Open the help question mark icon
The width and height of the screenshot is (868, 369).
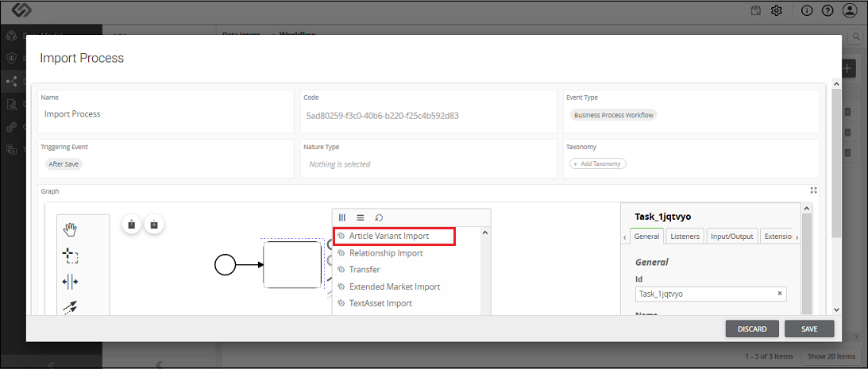827,10
